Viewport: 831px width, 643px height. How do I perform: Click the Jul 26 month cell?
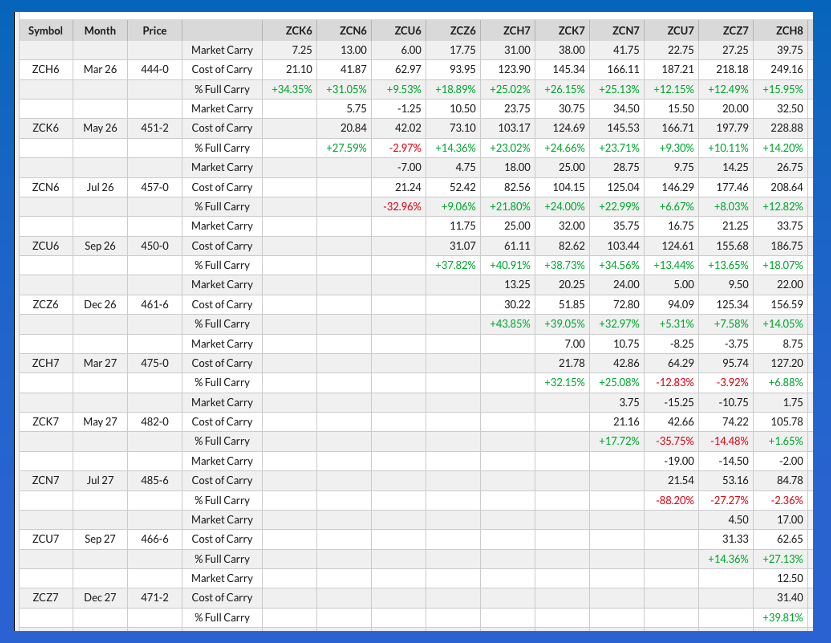(100, 187)
